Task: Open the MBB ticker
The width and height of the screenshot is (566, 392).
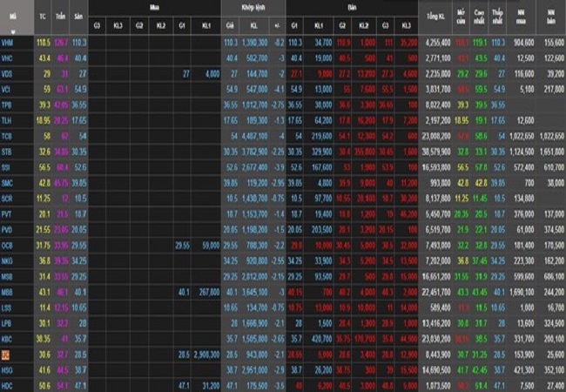Action: click(x=6, y=293)
